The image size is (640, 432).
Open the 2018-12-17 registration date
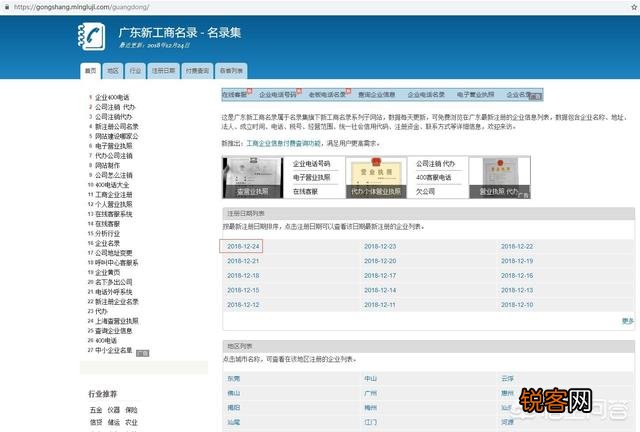380,276
